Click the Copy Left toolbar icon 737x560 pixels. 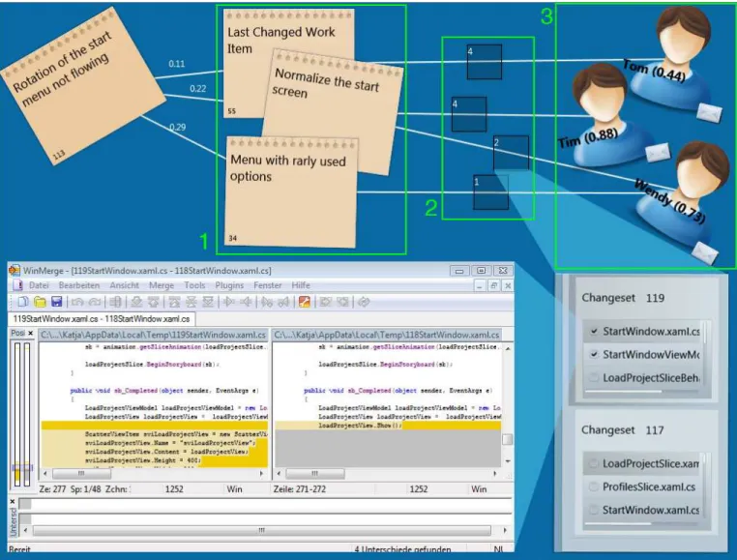click(x=246, y=302)
